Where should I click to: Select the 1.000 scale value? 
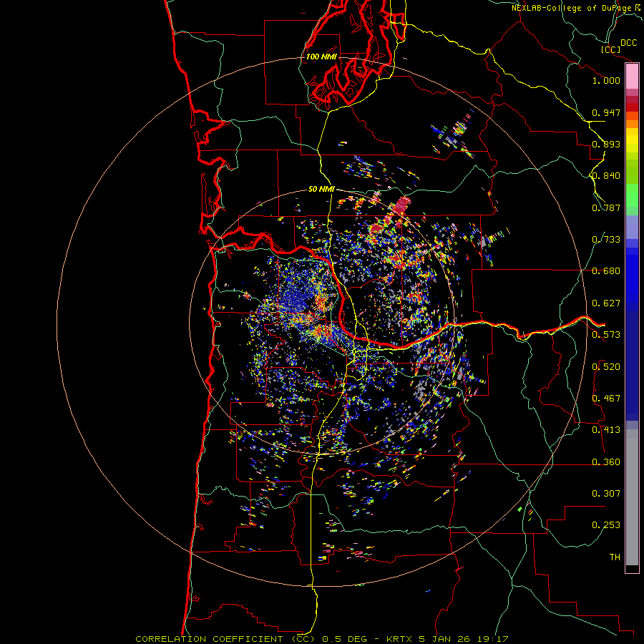click(x=606, y=80)
